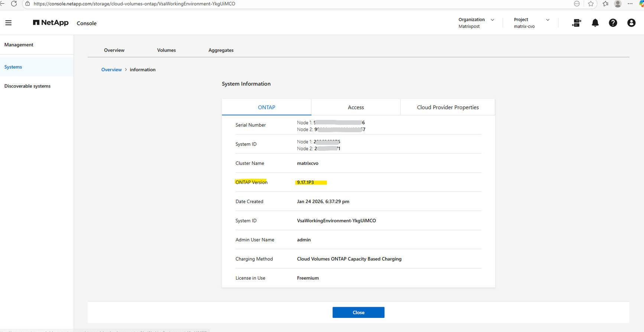Screen dimensions: 644x332
Task: Switch to Cloud Provider Properties tab
Action: pos(448,107)
